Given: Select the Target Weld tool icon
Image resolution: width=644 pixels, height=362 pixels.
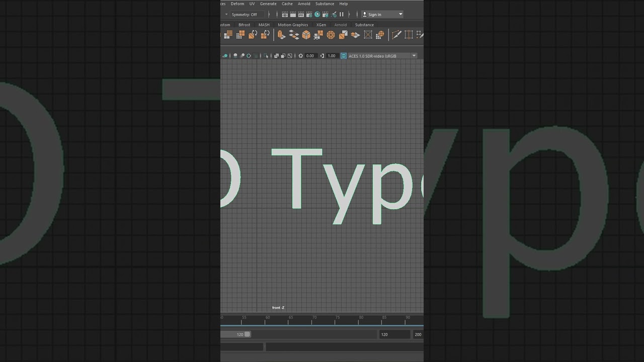Looking at the screenshot, I should click(x=409, y=35).
